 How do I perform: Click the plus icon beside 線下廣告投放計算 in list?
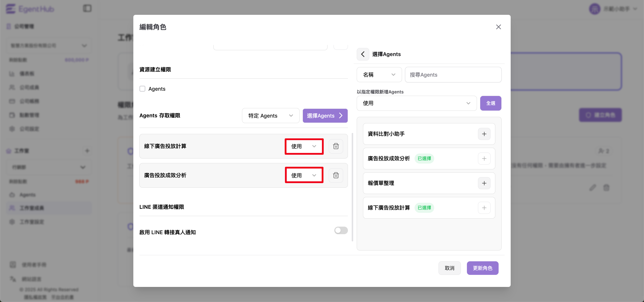click(x=484, y=208)
